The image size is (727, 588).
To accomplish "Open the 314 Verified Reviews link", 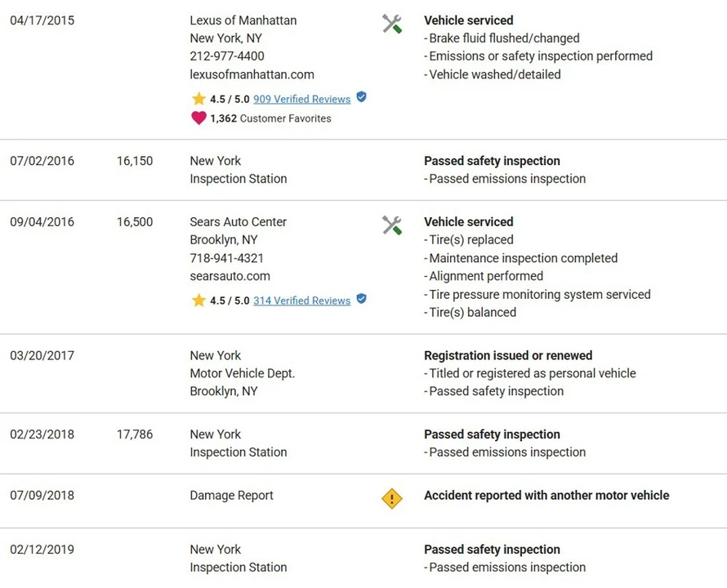I will click(x=302, y=301).
